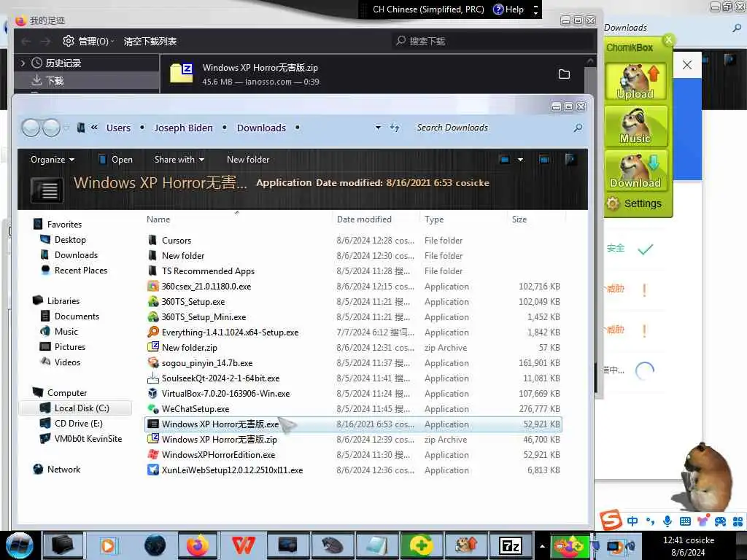Select WeChatSetup.exe file icon

click(152, 408)
